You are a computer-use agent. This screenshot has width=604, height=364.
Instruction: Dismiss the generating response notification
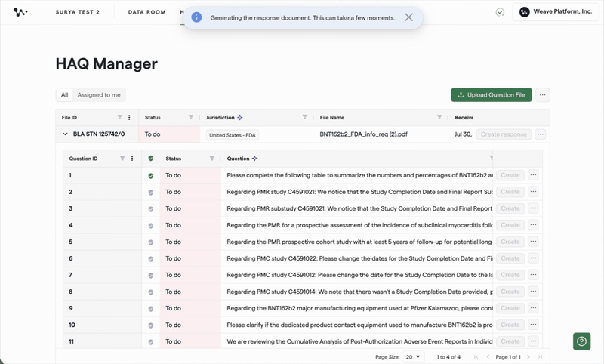(408, 17)
